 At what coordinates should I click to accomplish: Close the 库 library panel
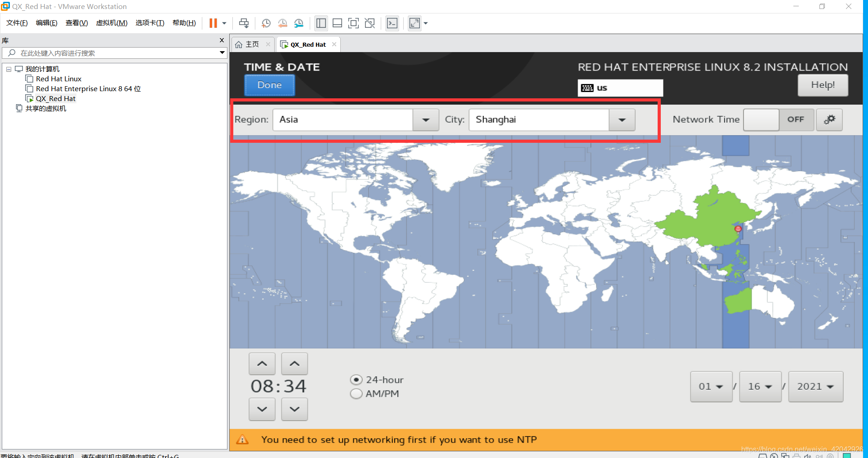(222, 40)
